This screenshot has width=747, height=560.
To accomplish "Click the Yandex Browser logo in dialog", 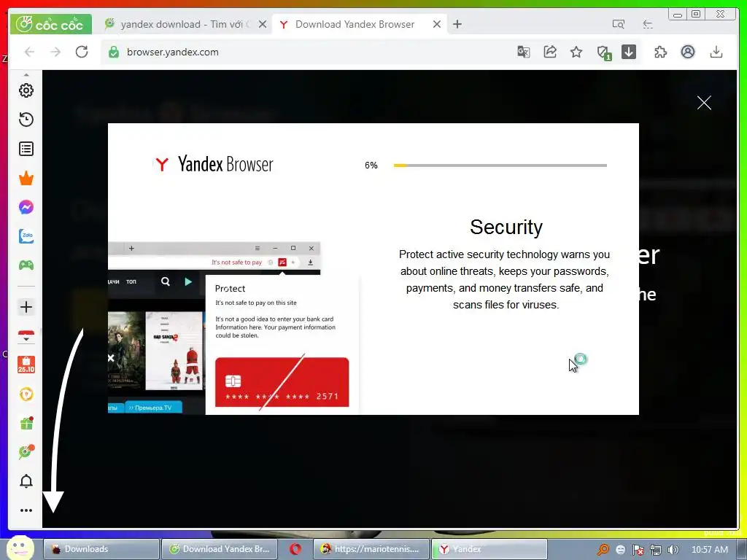I will click(x=214, y=164).
